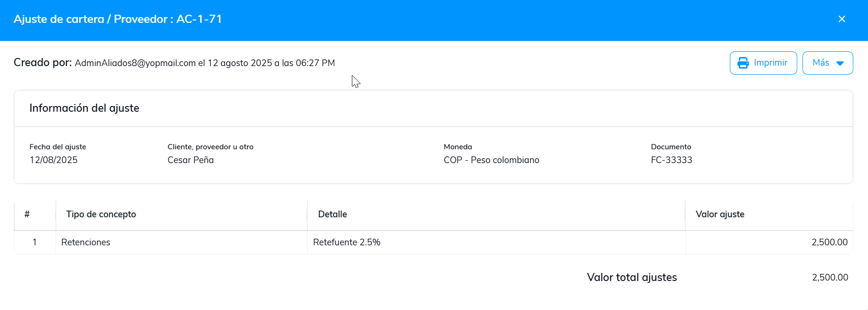
Task: Click the printer icon in Imprimir
Action: tap(743, 63)
